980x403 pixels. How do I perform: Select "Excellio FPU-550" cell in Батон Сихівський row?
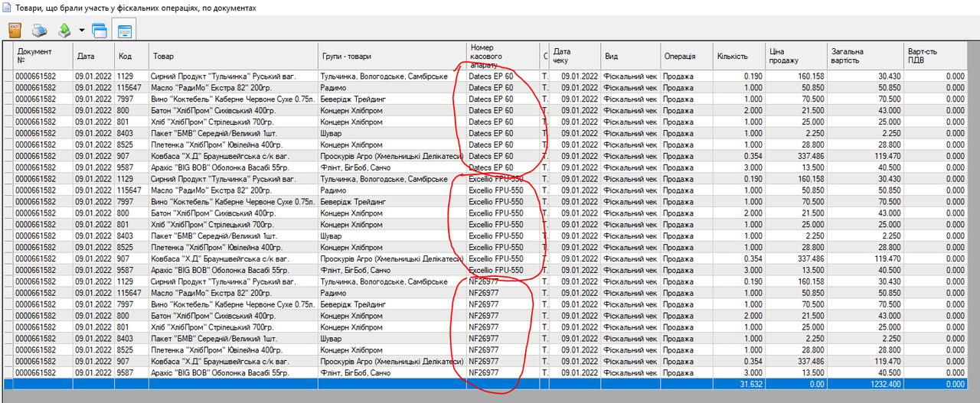(503, 213)
